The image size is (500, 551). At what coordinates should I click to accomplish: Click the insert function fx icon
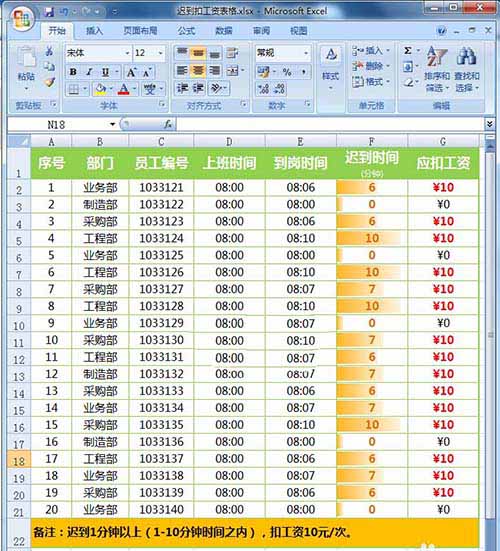tap(168, 124)
